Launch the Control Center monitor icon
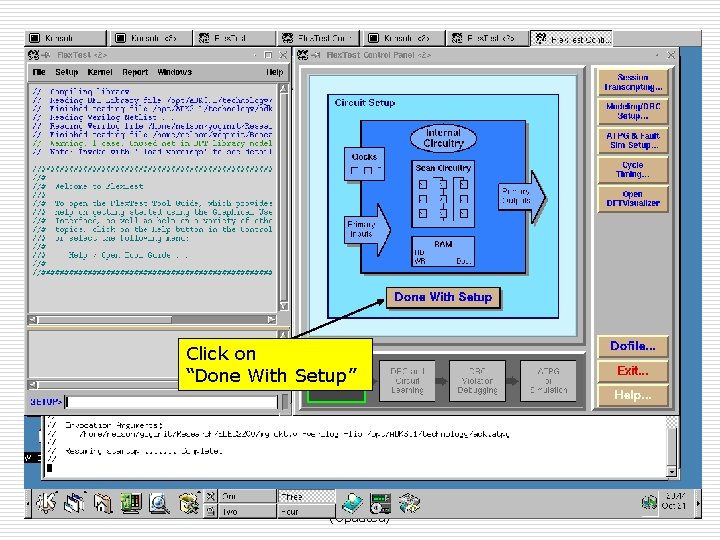This screenshot has width=720, height=540. pos(131,503)
